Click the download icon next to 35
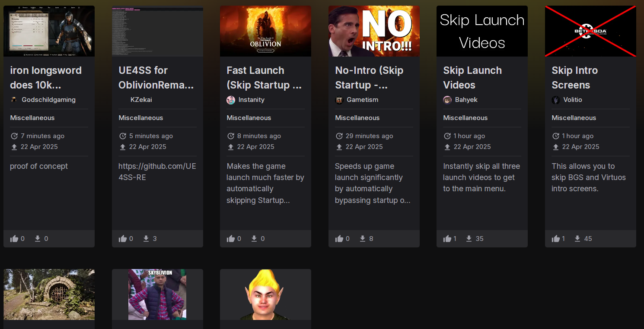Image resolution: width=644 pixels, height=329 pixels. pos(469,239)
